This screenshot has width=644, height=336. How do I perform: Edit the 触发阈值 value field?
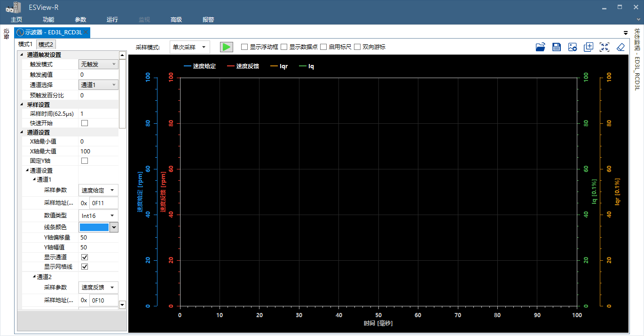point(98,75)
